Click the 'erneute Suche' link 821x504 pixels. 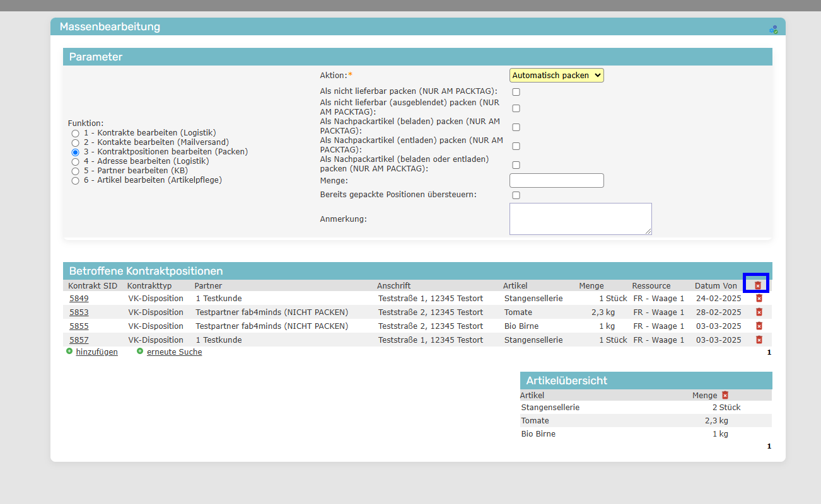pos(174,352)
